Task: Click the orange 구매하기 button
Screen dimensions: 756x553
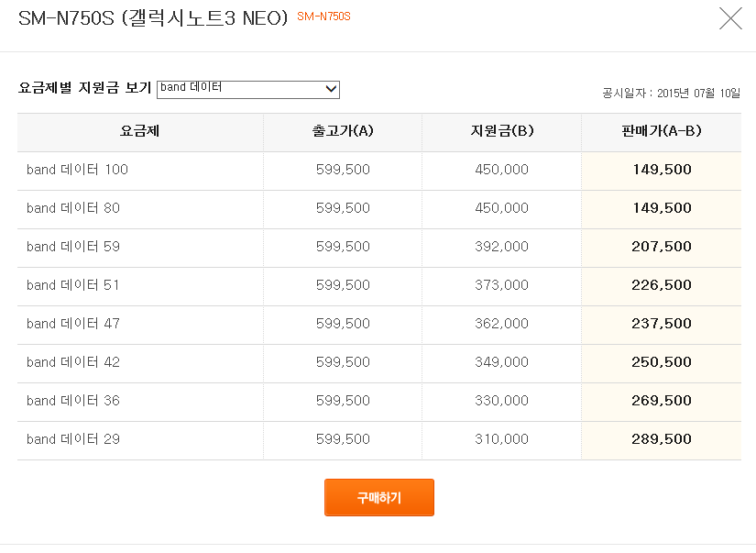Action: pyautogui.click(x=379, y=497)
